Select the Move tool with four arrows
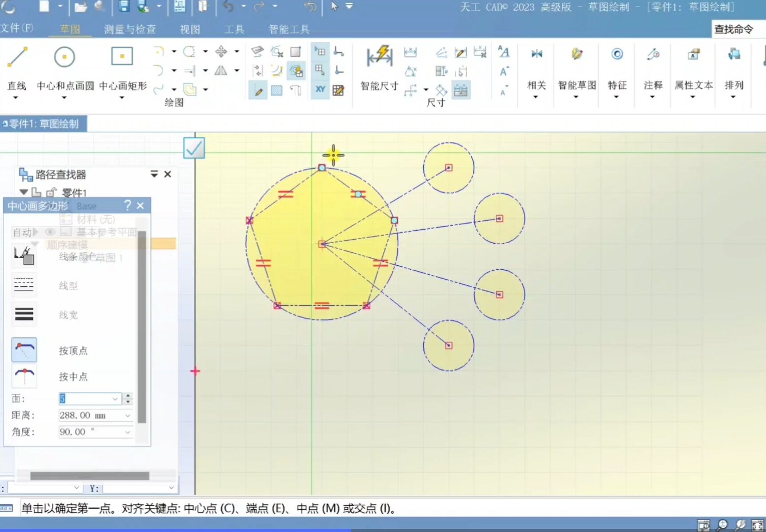The height and width of the screenshot is (532, 766). (221, 51)
